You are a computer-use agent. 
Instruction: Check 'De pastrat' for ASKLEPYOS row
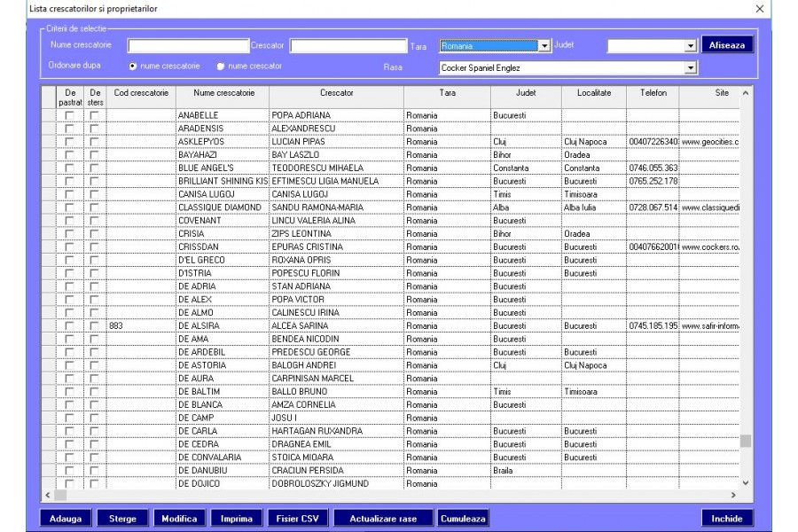tap(69, 142)
